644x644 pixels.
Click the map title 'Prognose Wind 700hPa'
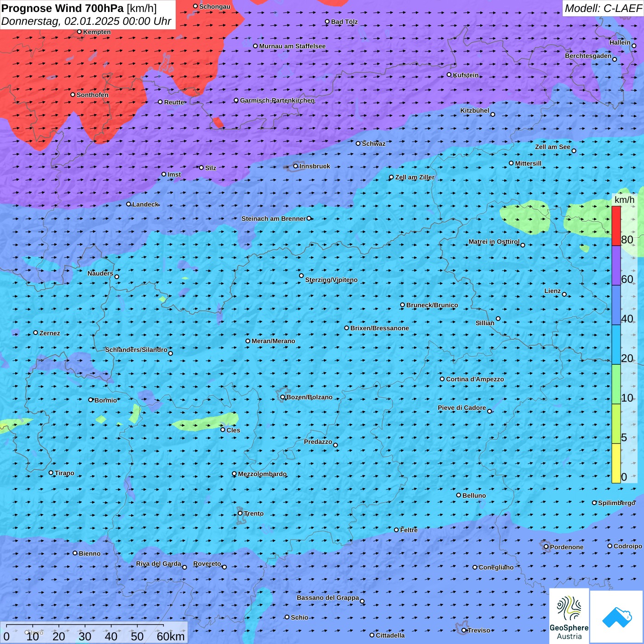coord(63,8)
